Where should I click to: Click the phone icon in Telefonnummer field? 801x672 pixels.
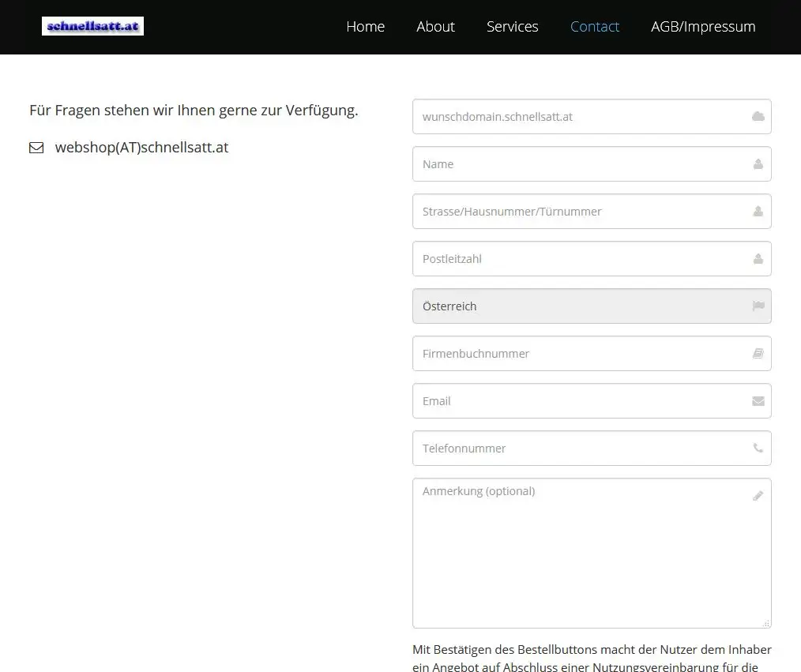point(758,448)
